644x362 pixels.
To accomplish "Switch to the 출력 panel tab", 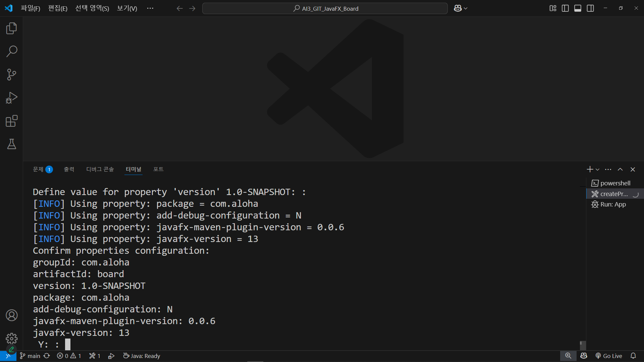I will (x=69, y=169).
